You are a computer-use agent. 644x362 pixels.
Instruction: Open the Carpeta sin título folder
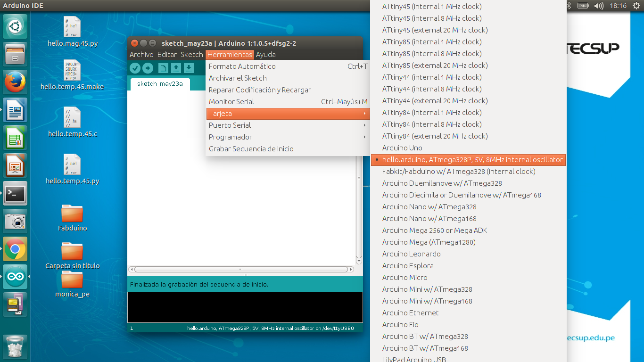click(x=72, y=255)
